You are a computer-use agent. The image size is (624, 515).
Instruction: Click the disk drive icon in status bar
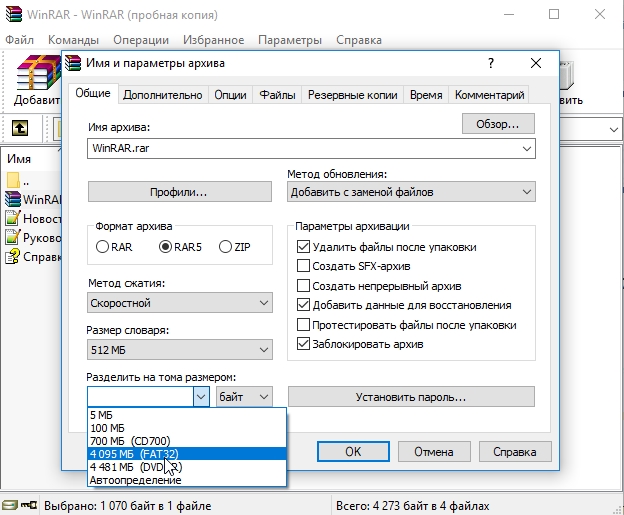point(10,505)
